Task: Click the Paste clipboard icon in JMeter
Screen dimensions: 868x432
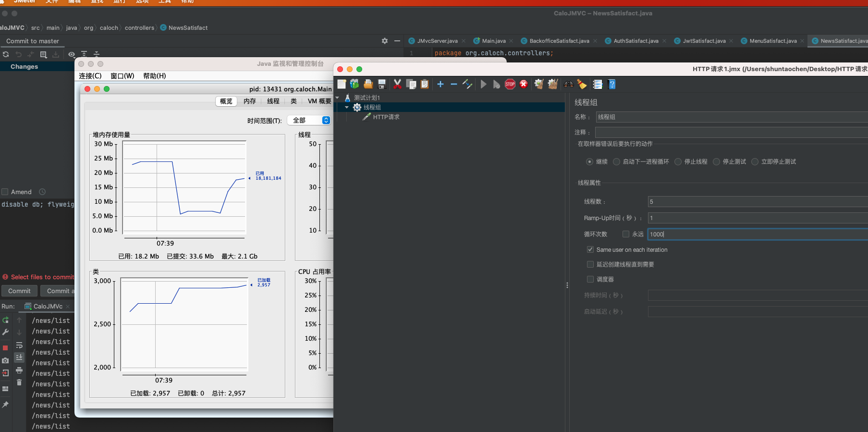Action: tap(425, 84)
